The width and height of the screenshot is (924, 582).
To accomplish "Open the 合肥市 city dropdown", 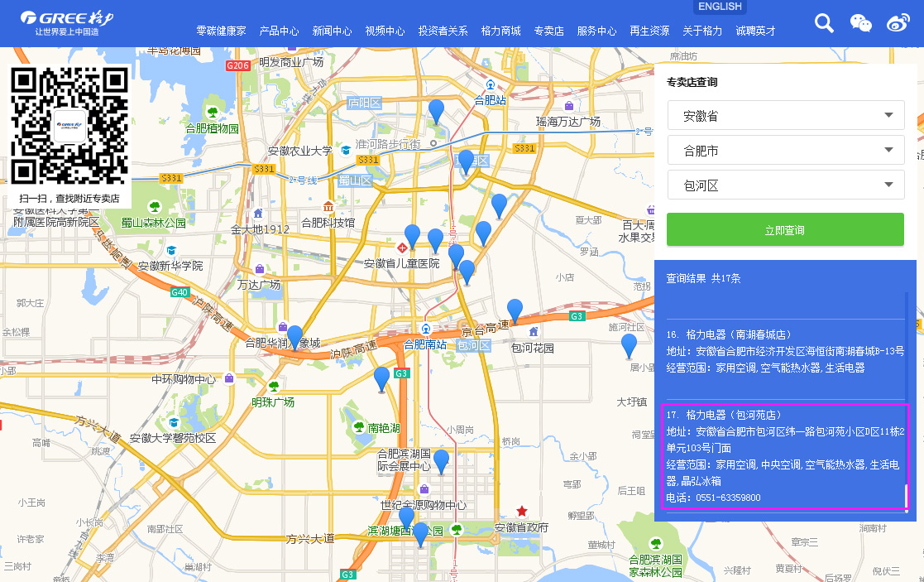I will coord(786,151).
